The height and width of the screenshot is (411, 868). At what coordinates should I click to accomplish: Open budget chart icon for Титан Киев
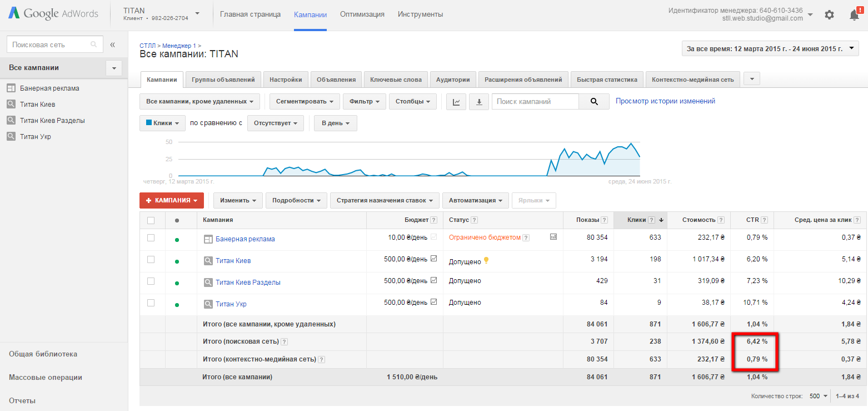pyautogui.click(x=434, y=259)
